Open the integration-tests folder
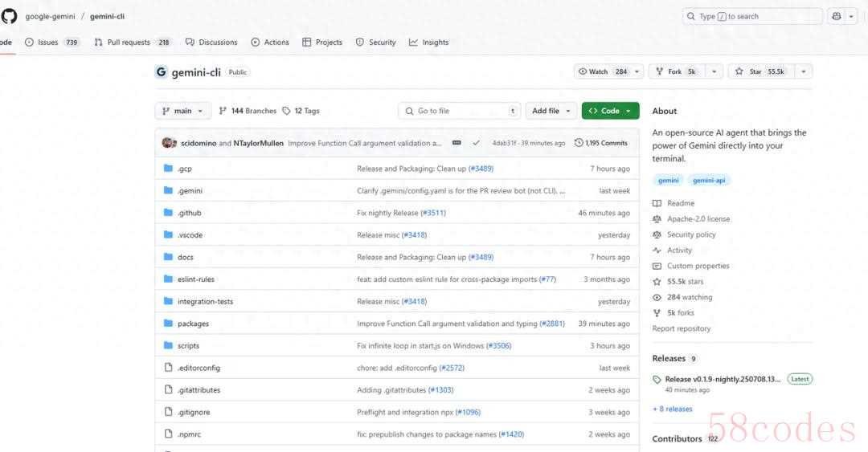The width and height of the screenshot is (868, 452). coord(206,302)
